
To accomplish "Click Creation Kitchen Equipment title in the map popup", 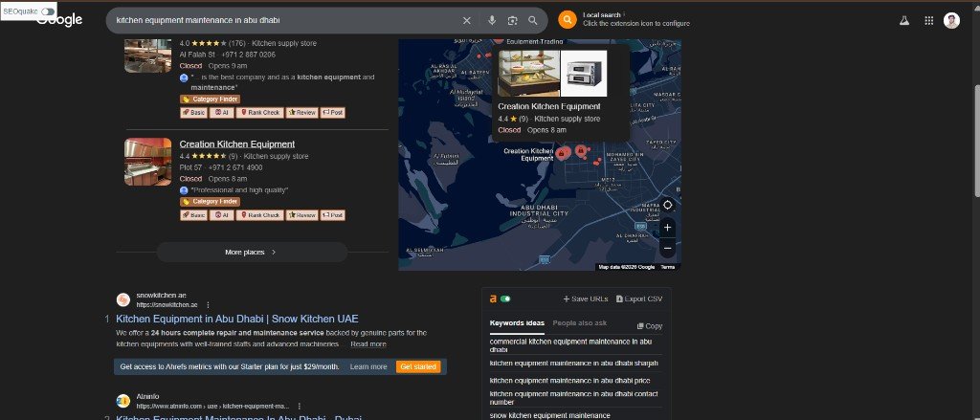I will 548,106.
